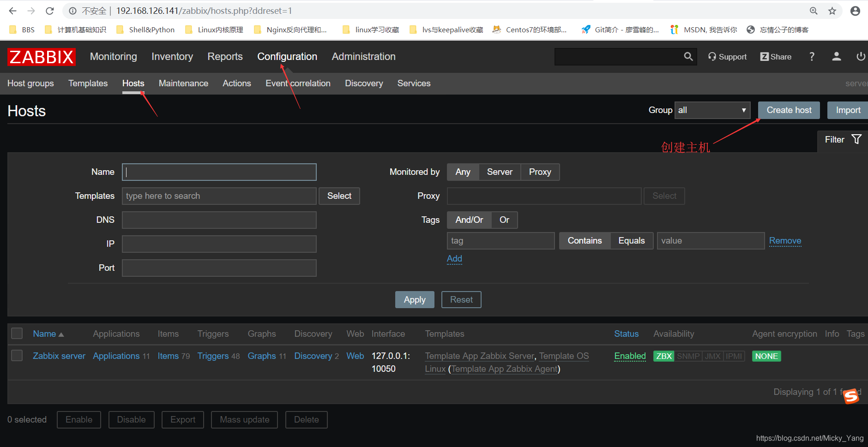Image resolution: width=868 pixels, height=447 pixels.
Task: Select Any for Monitored by
Action: click(x=463, y=172)
